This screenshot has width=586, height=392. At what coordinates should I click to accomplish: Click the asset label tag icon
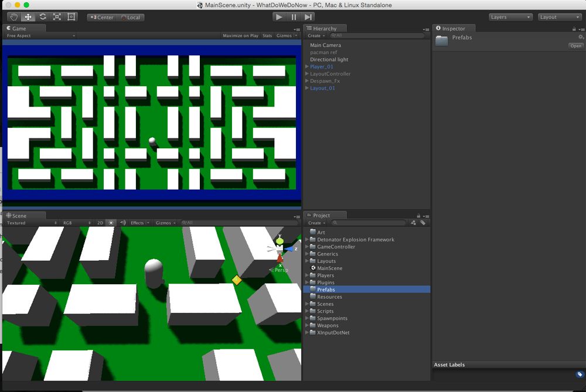pyautogui.click(x=580, y=374)
